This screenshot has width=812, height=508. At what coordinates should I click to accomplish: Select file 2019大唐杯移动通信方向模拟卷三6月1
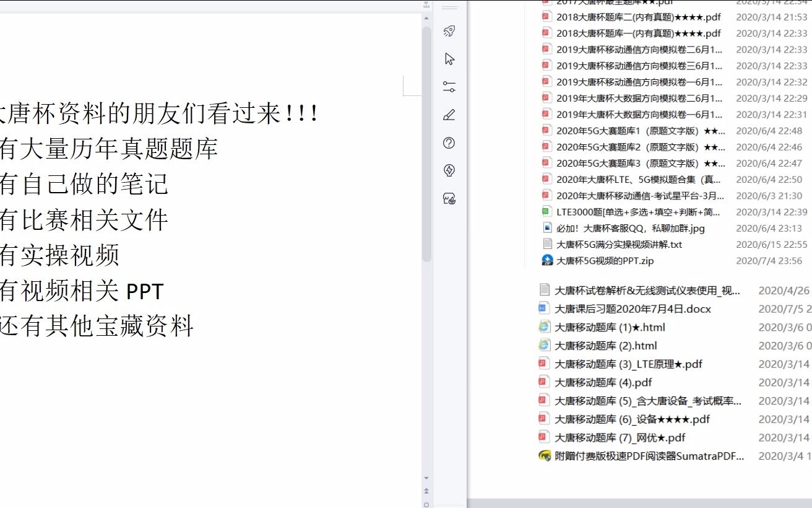[x=639, y=66]
